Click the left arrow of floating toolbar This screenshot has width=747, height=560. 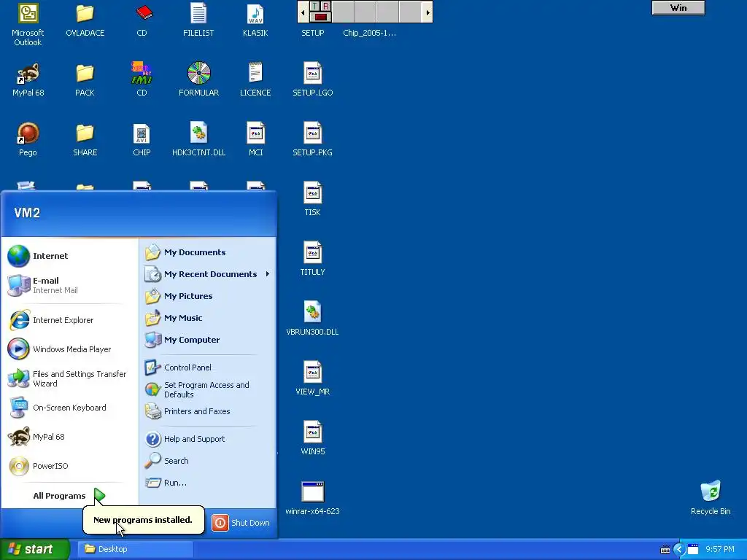coord(303,12)
